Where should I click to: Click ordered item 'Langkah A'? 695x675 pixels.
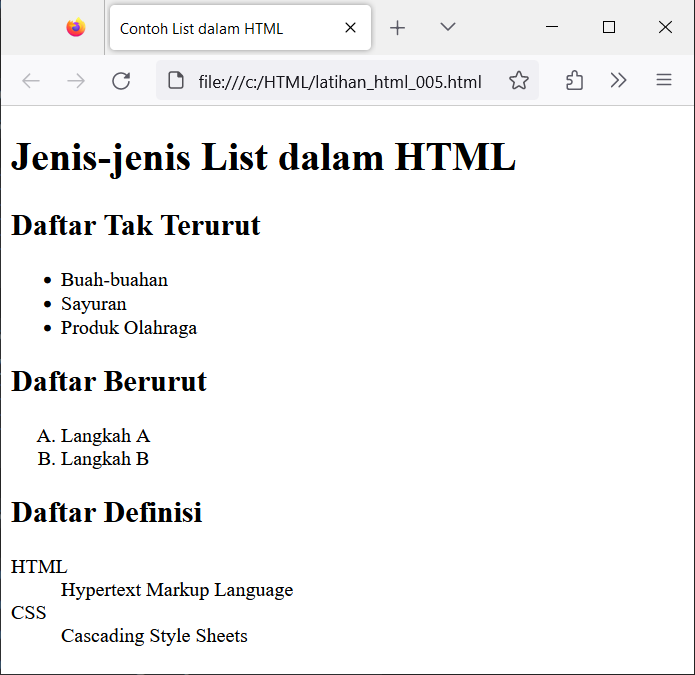tap(105, 436)
